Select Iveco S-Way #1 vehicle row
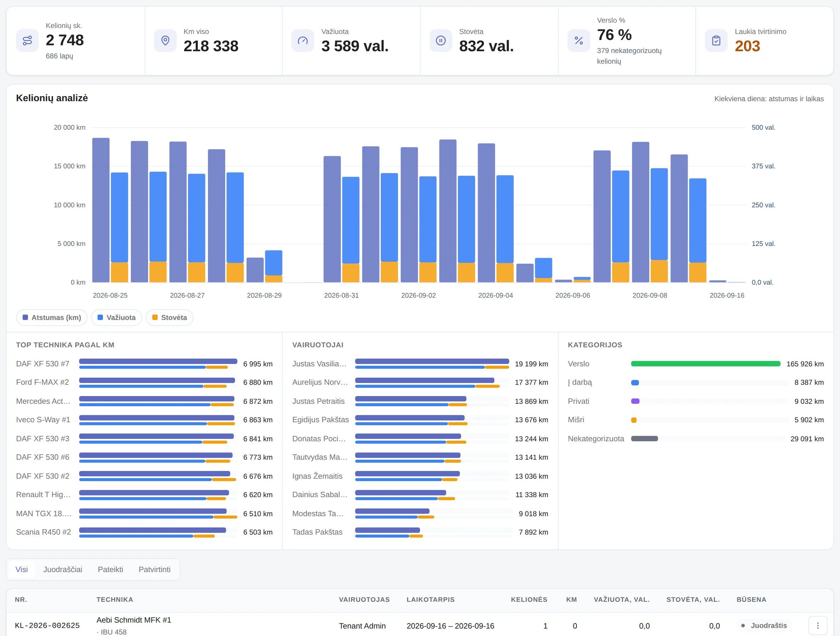This screenshot has width=840, height=636. pos(144,420)
